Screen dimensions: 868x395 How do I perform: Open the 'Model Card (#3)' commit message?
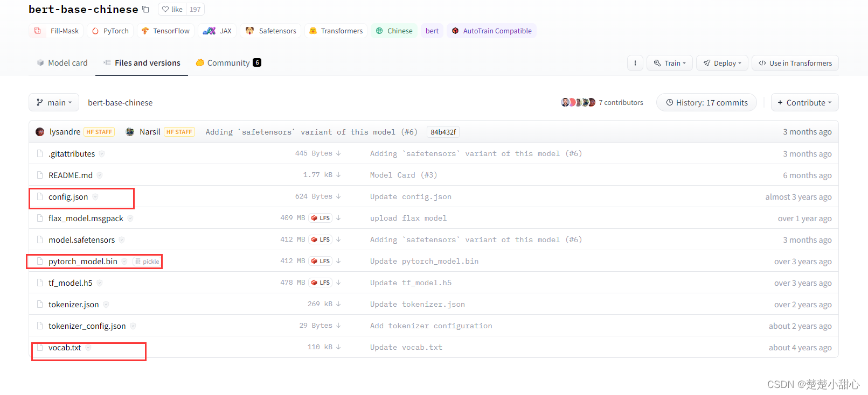click(x=404, y=175)
